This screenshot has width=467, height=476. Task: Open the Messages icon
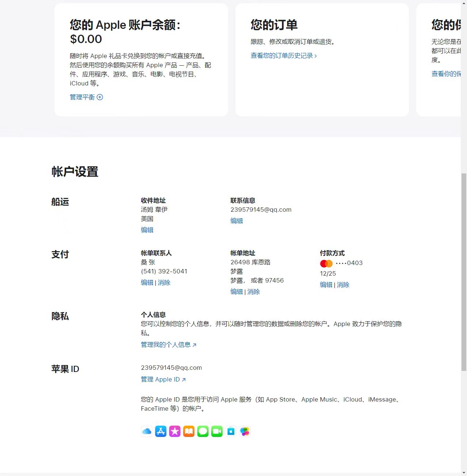coord(203,431)
